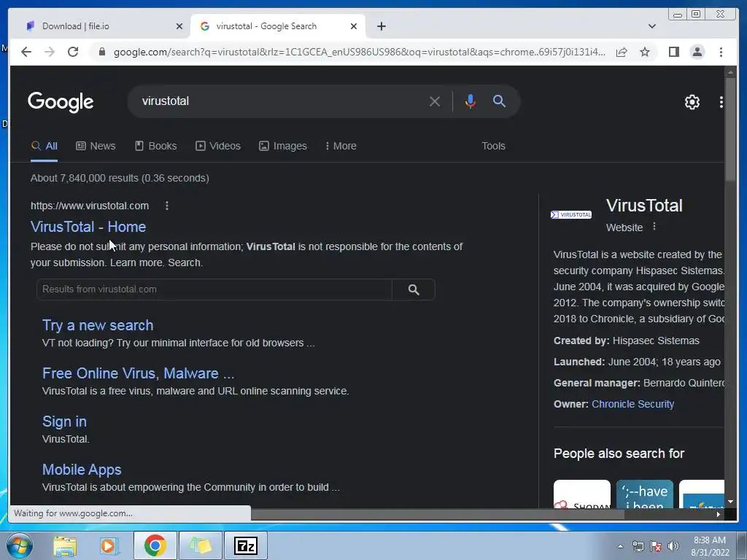The height and width of the screenshot is (560, 747).
Task: Open Google quick settings gear
Action: [x=692, y=101]
